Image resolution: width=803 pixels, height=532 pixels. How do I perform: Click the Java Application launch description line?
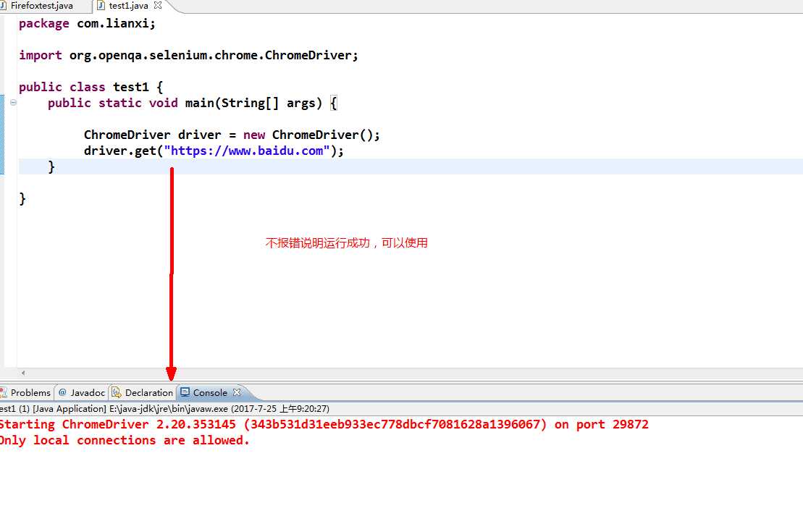coord(164,409)
